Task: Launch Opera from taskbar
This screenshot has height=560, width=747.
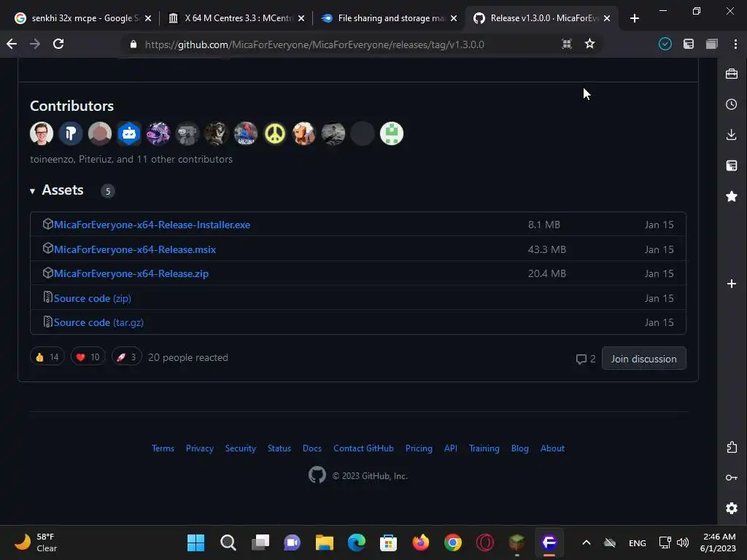Action: [485, 542]
